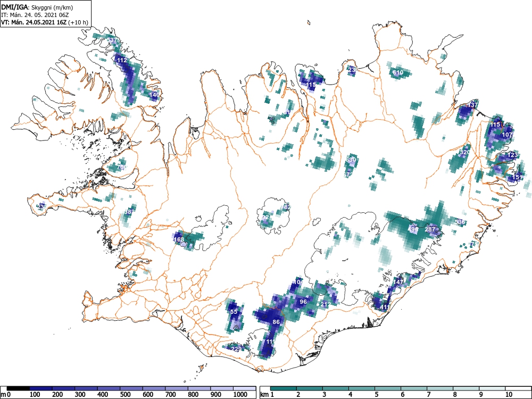Click the visibility value "137" on the map
Image resolution: width=532 pixels, height=399 pixels.
472,105
